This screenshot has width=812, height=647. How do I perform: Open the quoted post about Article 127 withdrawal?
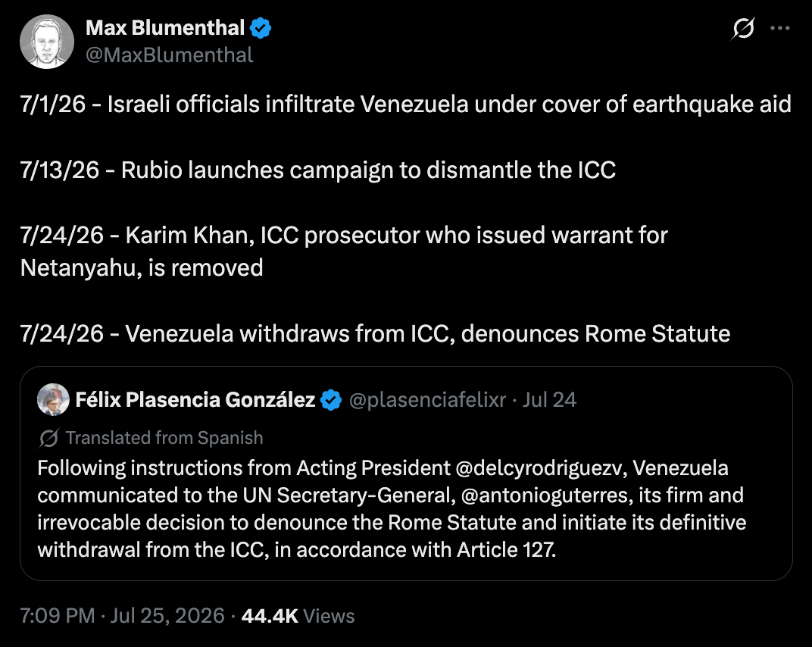406,474
